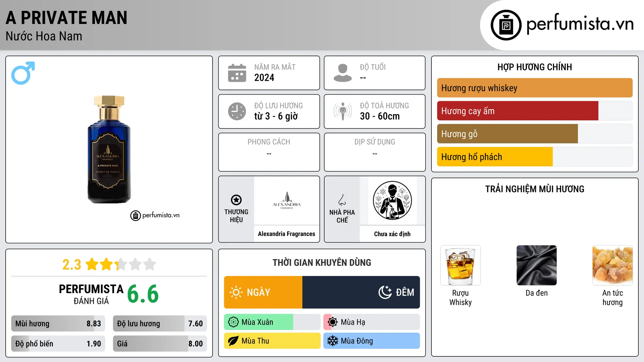Click the Giá 8.00 score bar
The width and height of the screenshot is (644, 362).
(x=160, y=344)
